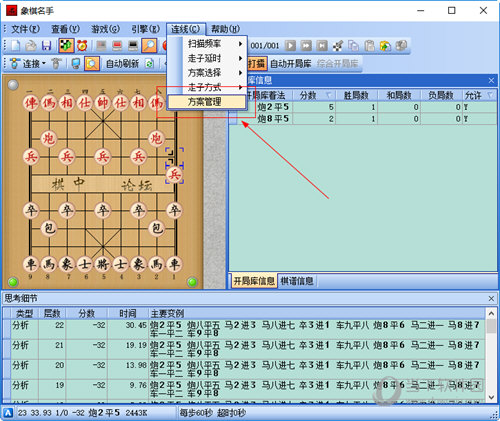Click the alarm clock timer icon
The image size is (500, 421).
(82, 46)
